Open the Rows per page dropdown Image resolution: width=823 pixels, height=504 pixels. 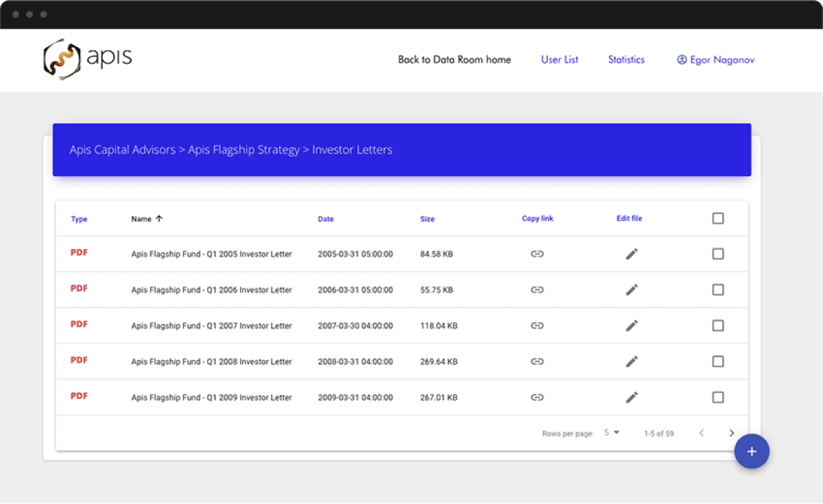(612, 433)
